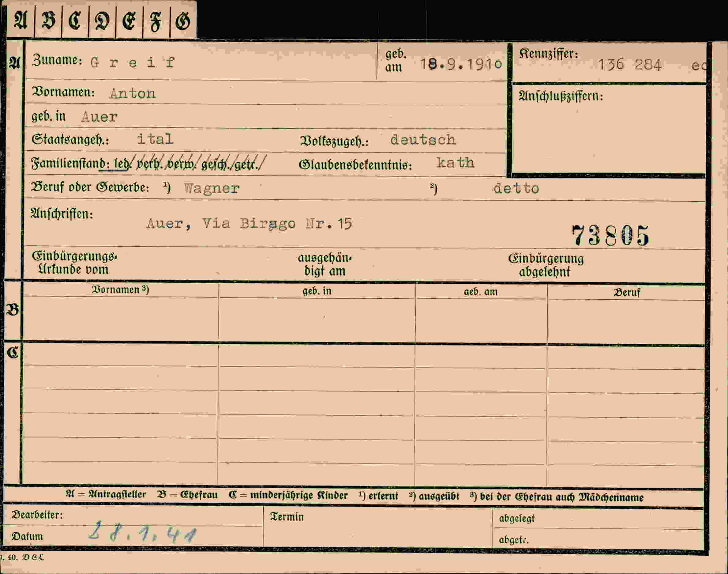This screenshot has width=728, height=574.
Task: Click the underlined 'led.' marital status
Action: point(122,164)
